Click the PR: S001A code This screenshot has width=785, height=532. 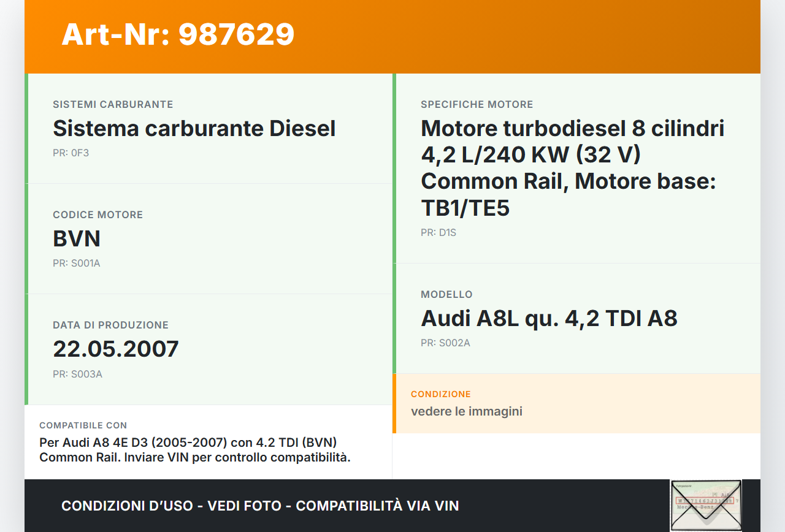point(76,264)
